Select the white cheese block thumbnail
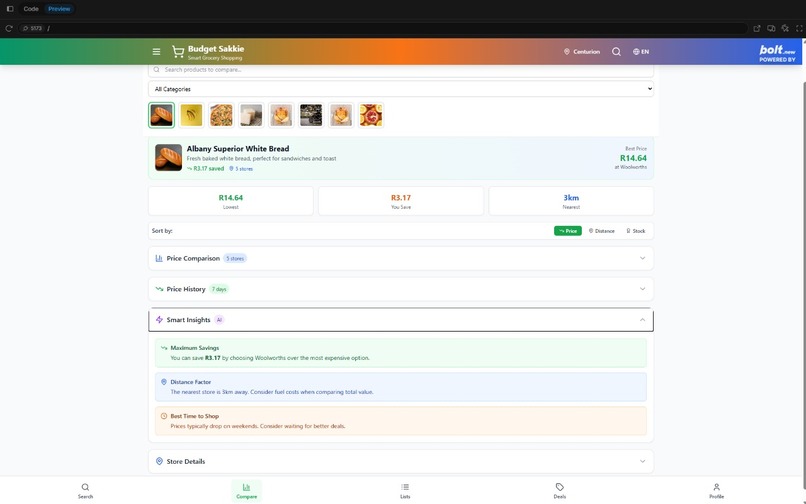This screenshot has width=806, height=504. coord(251,115)
